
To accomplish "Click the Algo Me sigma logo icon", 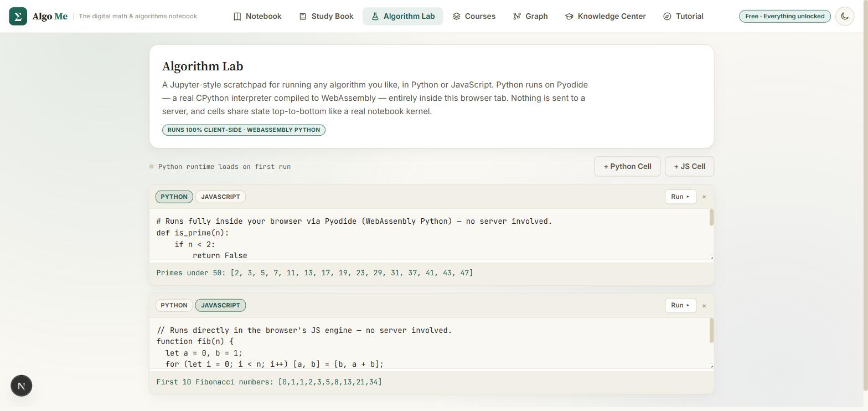I will click(18, 16).
